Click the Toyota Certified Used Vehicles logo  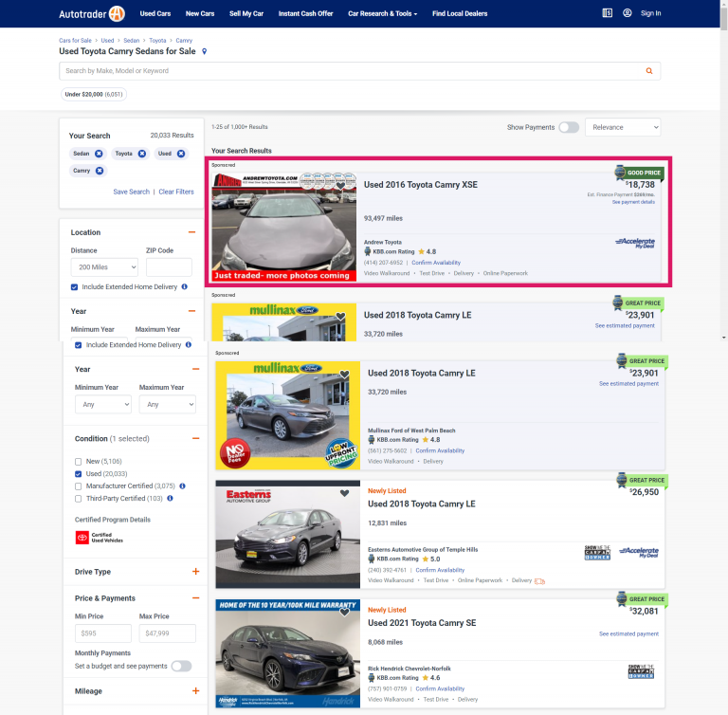pos(99,538)
